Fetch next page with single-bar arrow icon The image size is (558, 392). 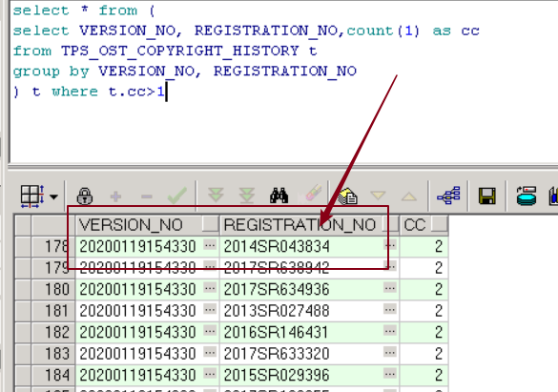click(x=216, y=196)
